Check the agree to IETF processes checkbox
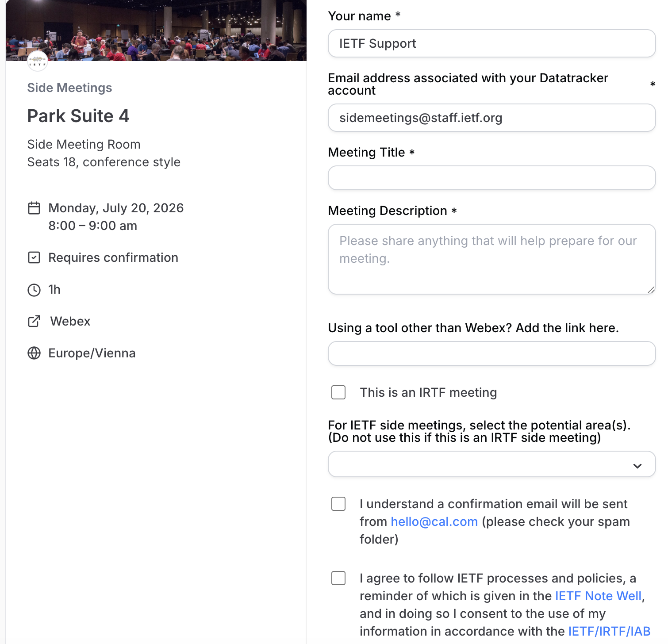The height and width of the screenshot is (644, 668). pos(338,578)
